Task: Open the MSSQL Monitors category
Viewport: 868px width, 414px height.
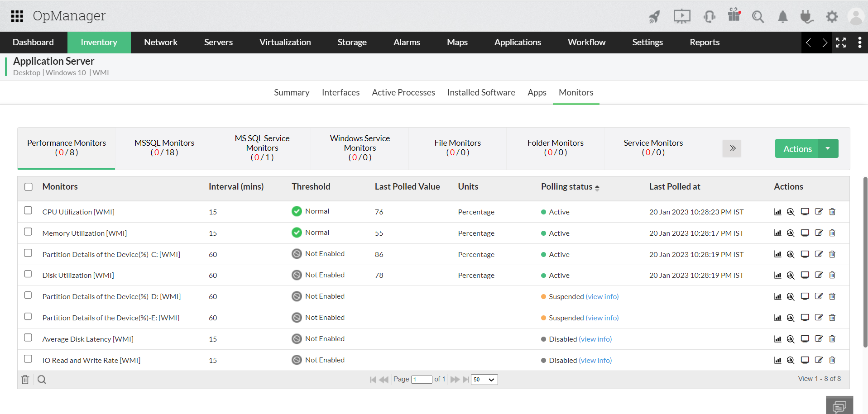Action: [164, 148]
